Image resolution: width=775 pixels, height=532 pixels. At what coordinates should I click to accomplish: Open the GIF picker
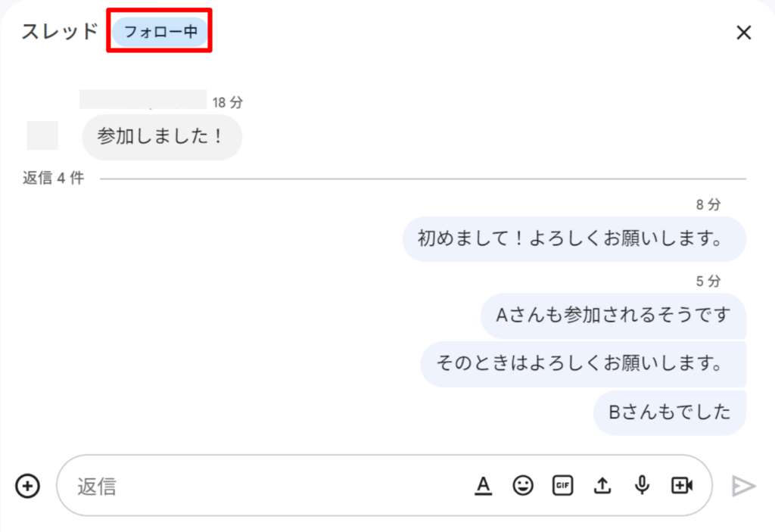pos(562,485)
